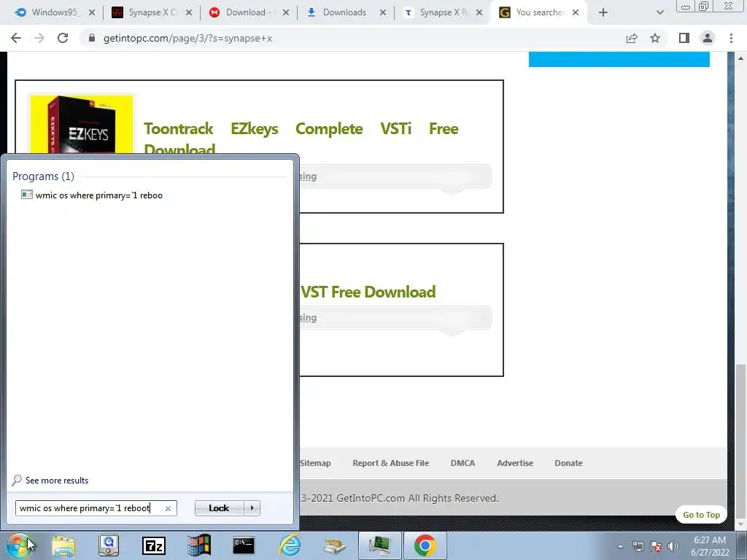Screen dimensions: 747x560
Task: Open Windows Explorer from taskbar
Action: (x=63, y=545)
